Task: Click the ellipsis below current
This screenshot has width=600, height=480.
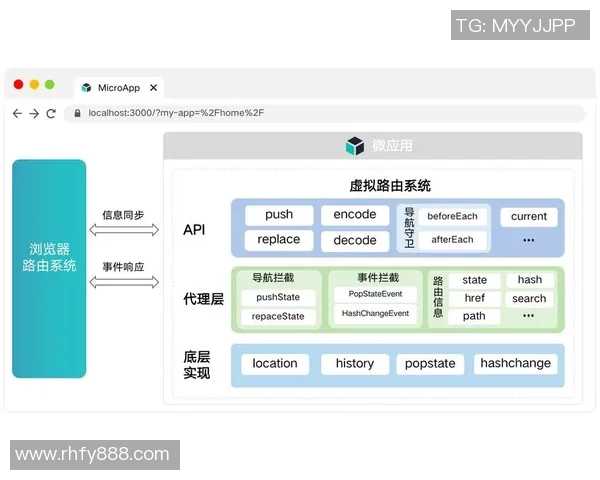Action: click(528, 240)
